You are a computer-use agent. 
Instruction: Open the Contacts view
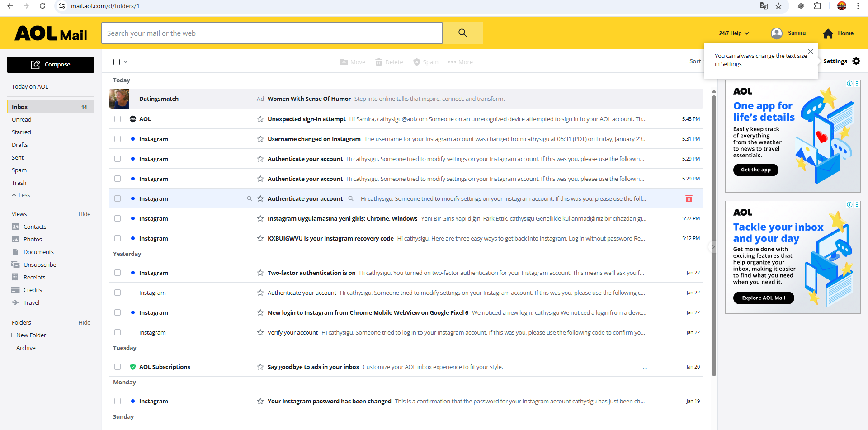(35, 227)
